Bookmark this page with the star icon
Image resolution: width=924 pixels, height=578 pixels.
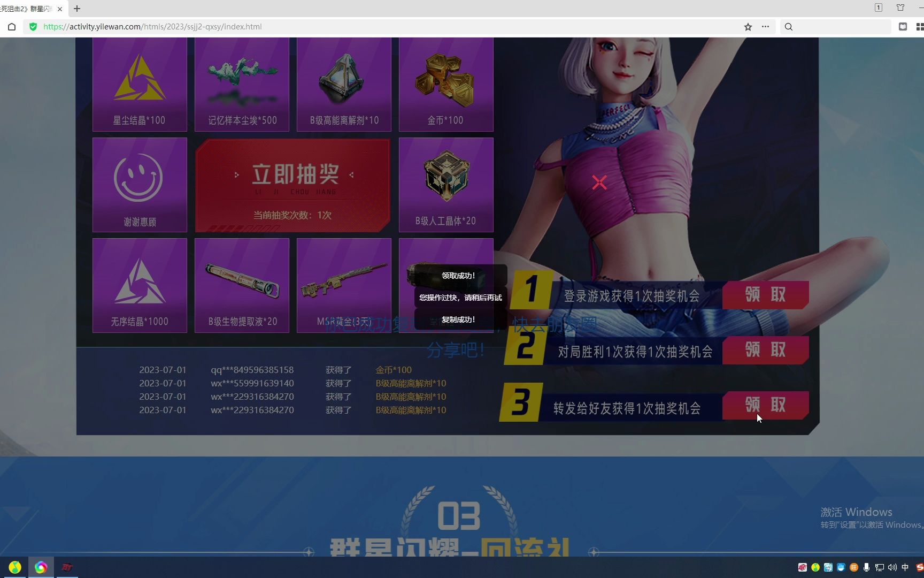(x=748, y=27)
